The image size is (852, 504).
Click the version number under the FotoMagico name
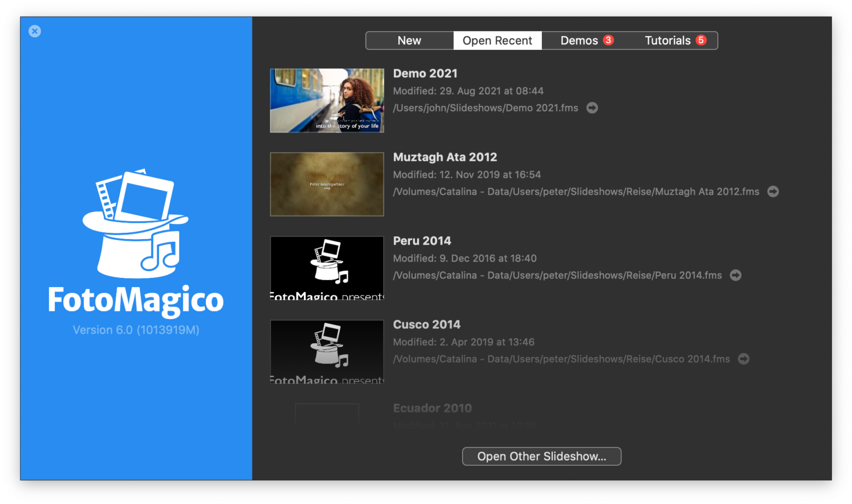point(136,330)
